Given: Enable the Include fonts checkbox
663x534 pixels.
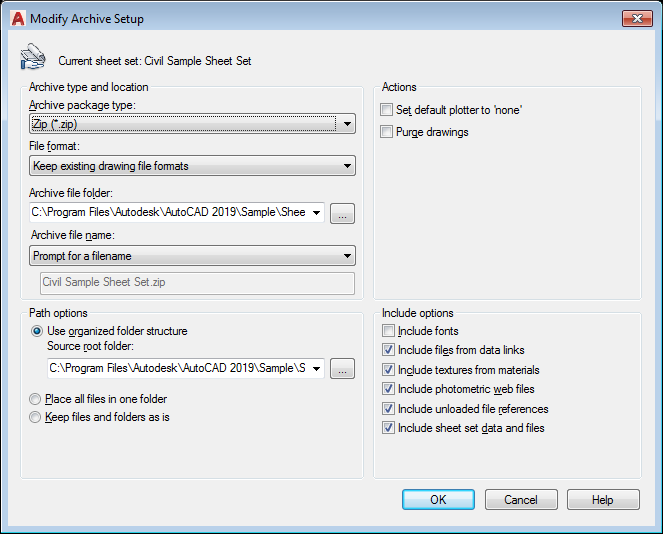Looking at the screenshot, I should (x=388, y=331).
